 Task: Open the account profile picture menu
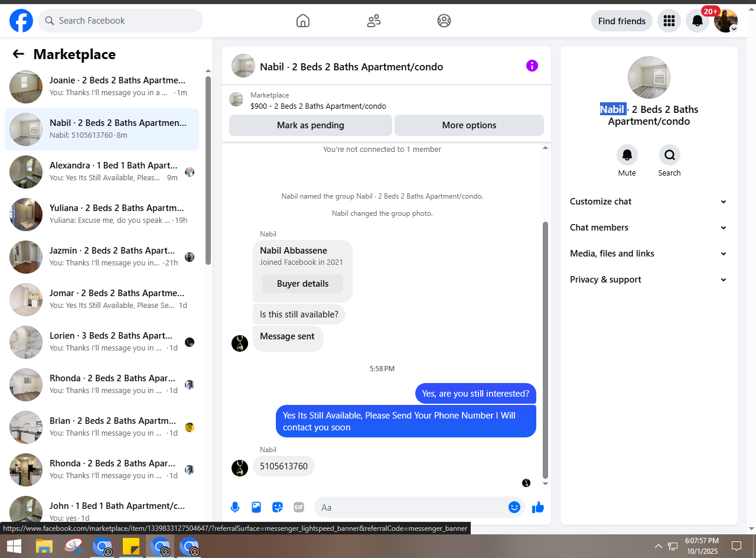pyautogui.click(x=726, y=21)
